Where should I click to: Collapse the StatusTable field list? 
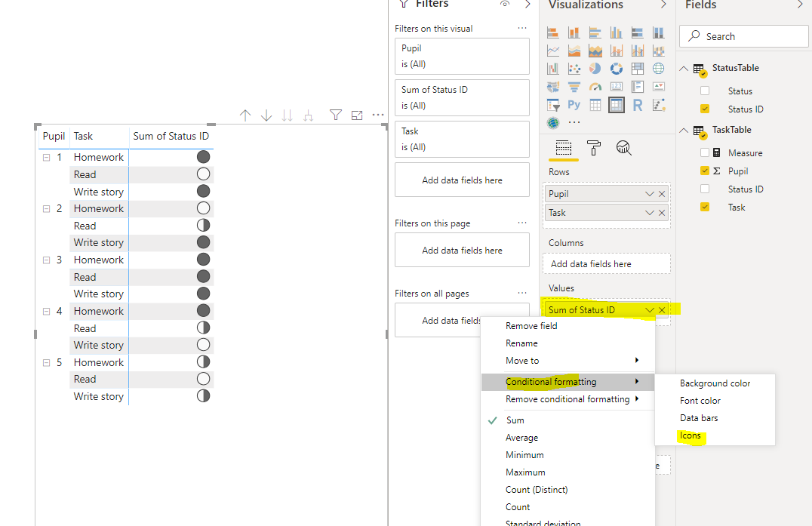pyautogui.click(x=684, y=69)
